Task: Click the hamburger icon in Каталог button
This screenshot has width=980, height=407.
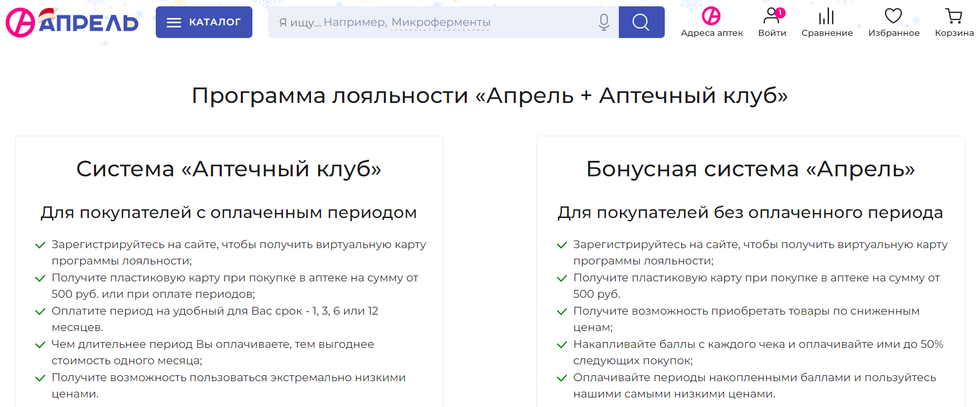Action: pos(174,22)
